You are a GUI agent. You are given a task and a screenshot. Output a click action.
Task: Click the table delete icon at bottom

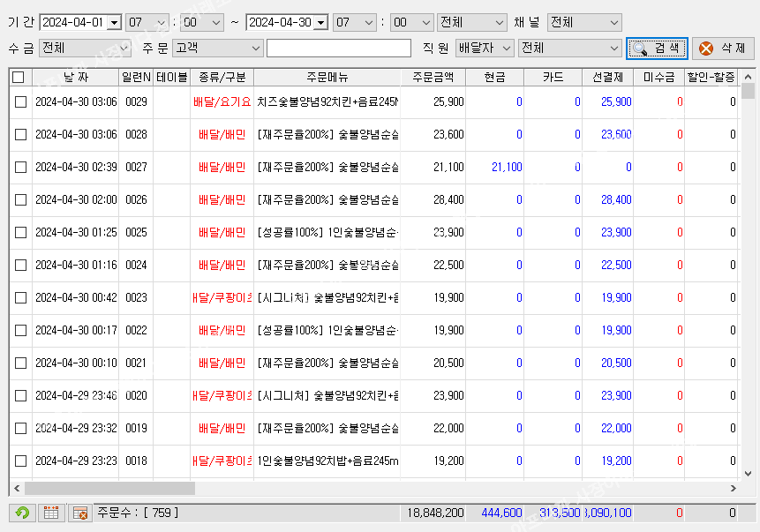click(79, 513)
